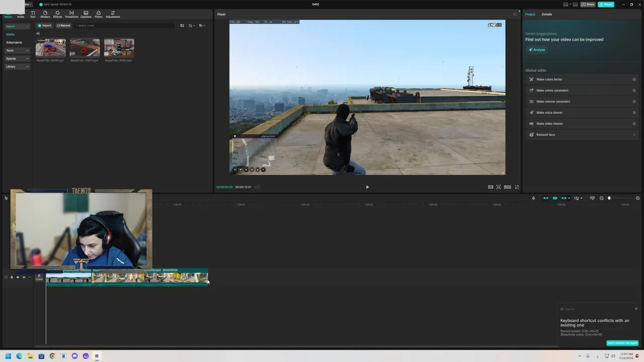Image resolution: width=644 pixels, height=362 pixels.
Task: Open the Effects tab
Action: point(57,14)
